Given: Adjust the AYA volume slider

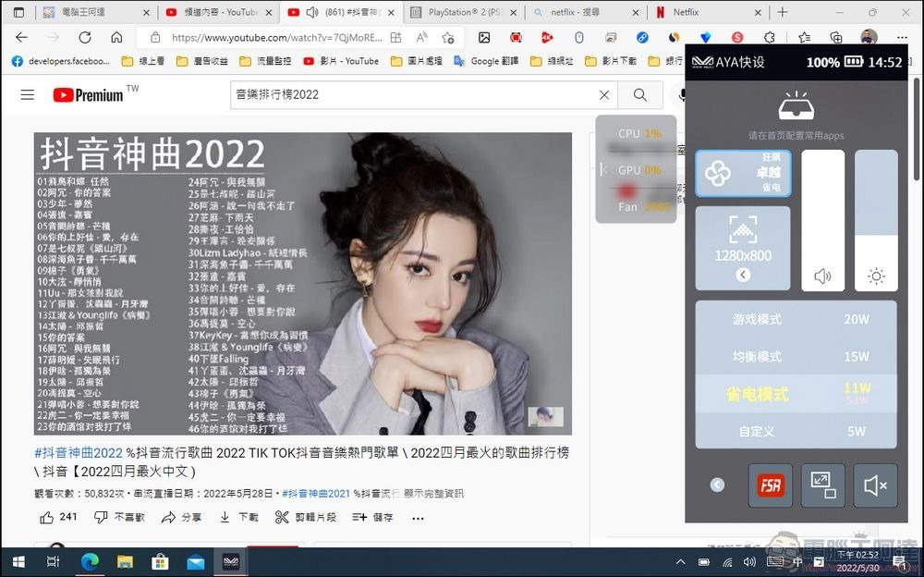Looking at the screenshot, I should click(x=822, y=220).
